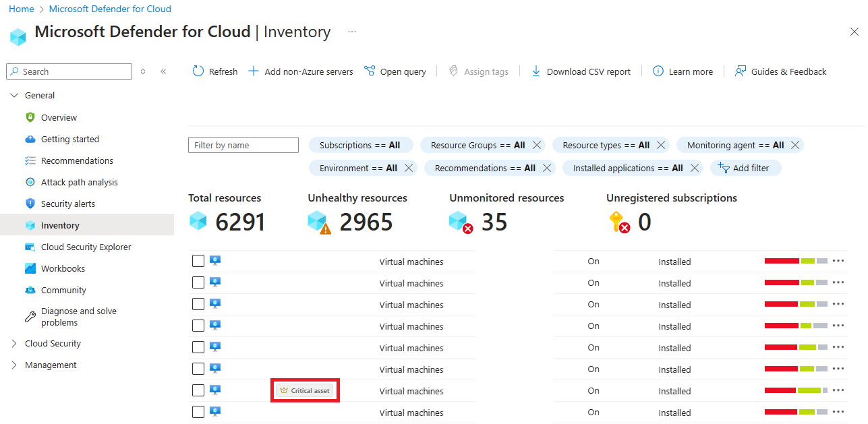868x424 pixels.
Task: Check the last visible virtual machine row checkbox
Action: click(198, 412)
